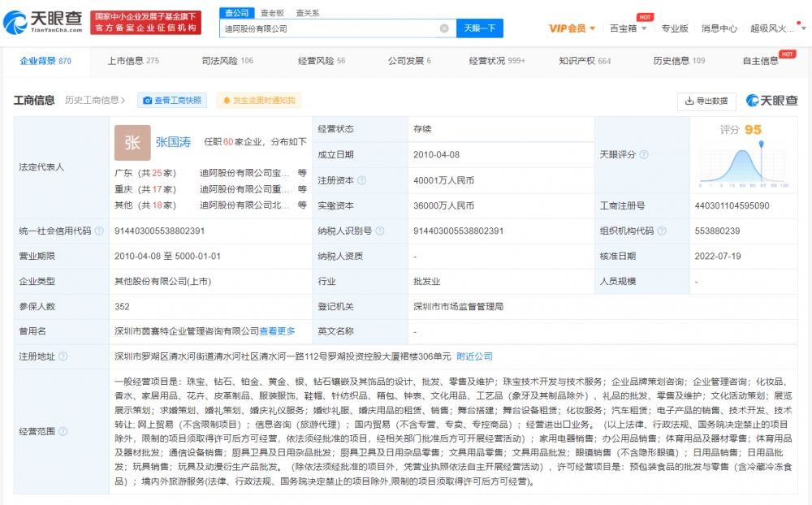Image resolution: width=812 pixels, height=505 pixels.
Task: Click the credit code 914403005538802391 under 统一社会信用代码
Action: [x=159, y=231]
